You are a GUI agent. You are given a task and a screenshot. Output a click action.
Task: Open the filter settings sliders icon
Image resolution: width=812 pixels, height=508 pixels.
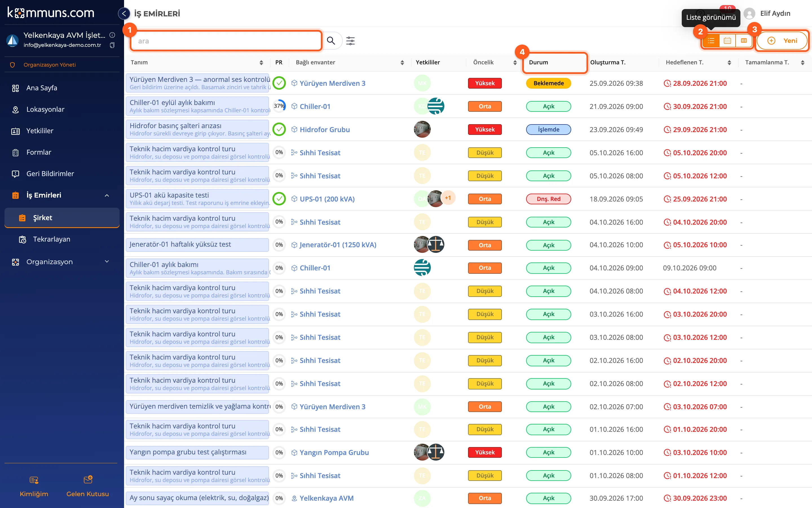click(350, 41)
